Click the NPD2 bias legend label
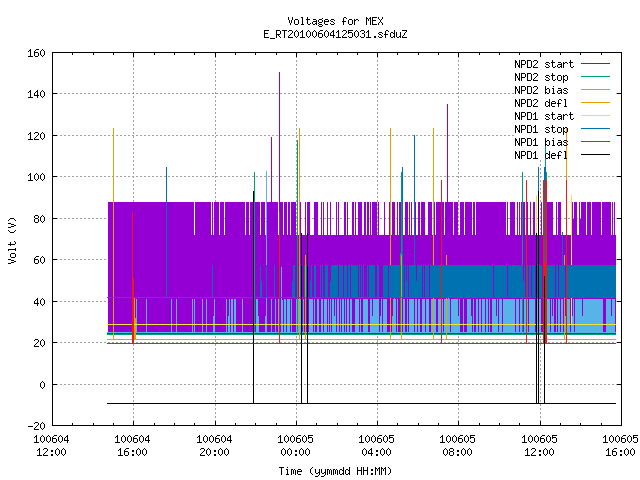This screenshot has width=640, height=480. [541, 90]
